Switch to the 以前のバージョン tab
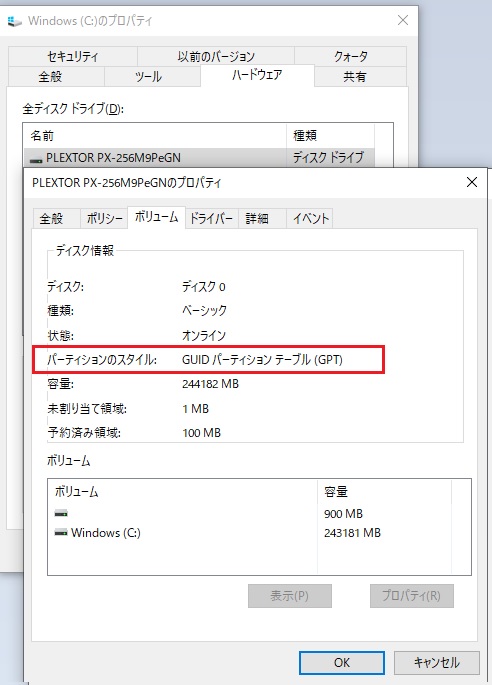Viewport: 492px width, 685px height. point(216,56)
